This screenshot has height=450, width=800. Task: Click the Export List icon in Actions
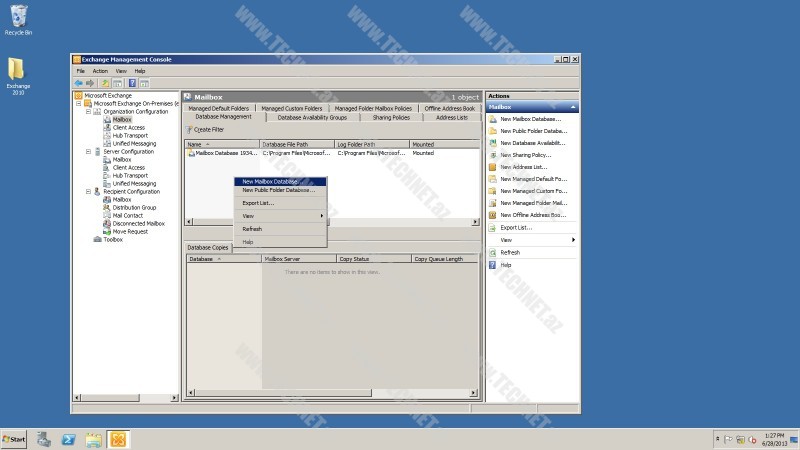492,228
